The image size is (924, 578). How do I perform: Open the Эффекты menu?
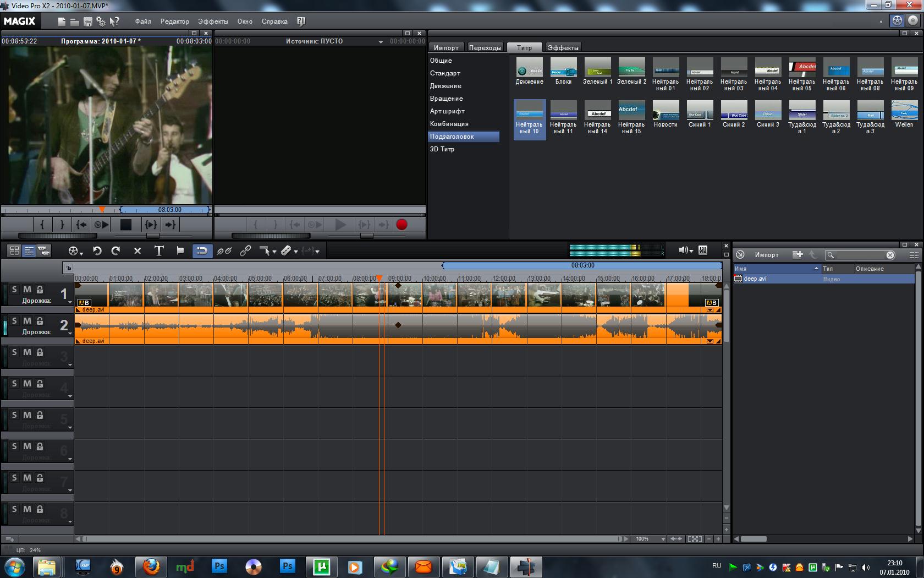pos(213,21)
